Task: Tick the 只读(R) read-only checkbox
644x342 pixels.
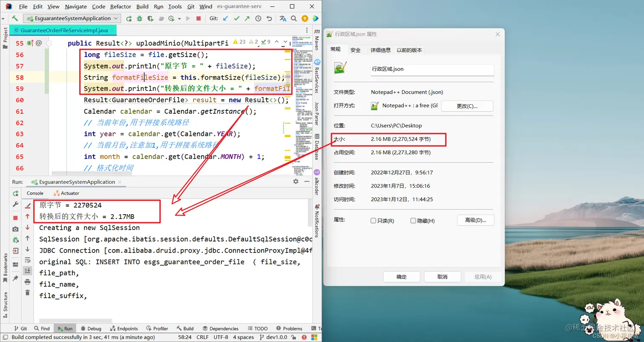Action: tap(374, 221)
